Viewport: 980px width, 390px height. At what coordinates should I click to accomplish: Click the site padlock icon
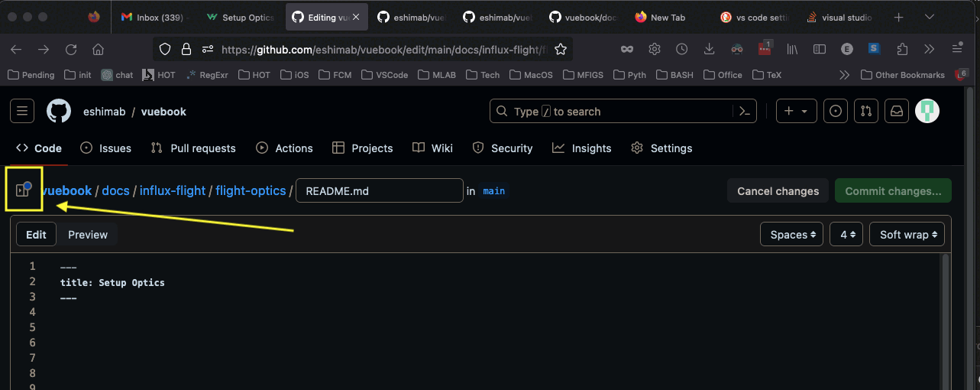tap(186, 49)
